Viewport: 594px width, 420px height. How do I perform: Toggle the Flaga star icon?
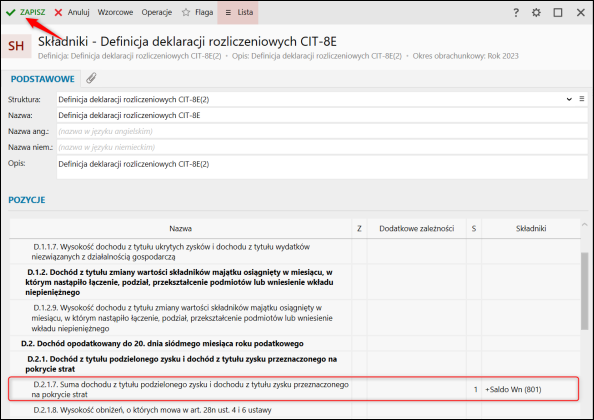click(186, 12)
